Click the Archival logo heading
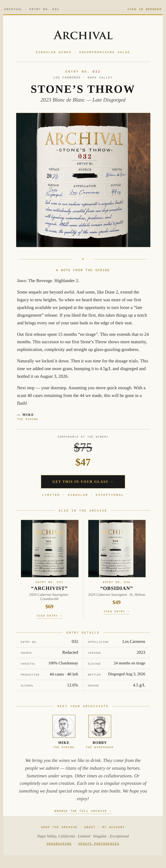The width and height of the screenshot is (166, 868). 83,35
